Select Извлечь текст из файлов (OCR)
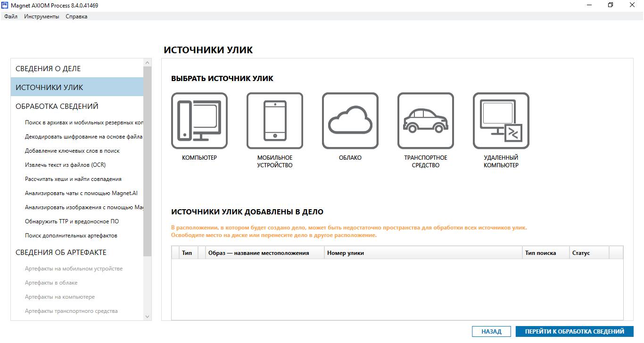The image size is (644, 343). point(65,165)
